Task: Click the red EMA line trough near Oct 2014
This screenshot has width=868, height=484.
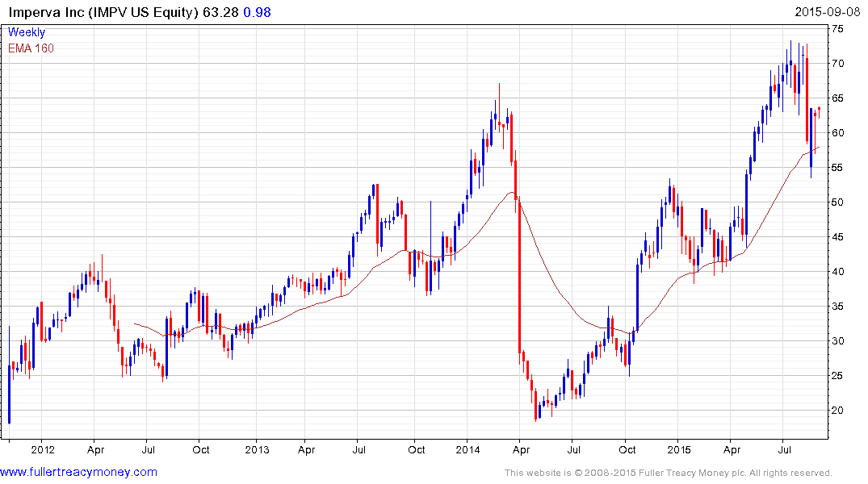Action: [x=628, y=333]
